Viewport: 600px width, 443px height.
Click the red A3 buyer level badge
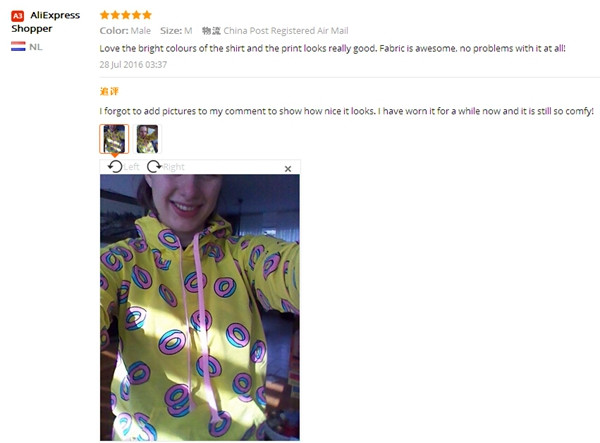(18, 16)
